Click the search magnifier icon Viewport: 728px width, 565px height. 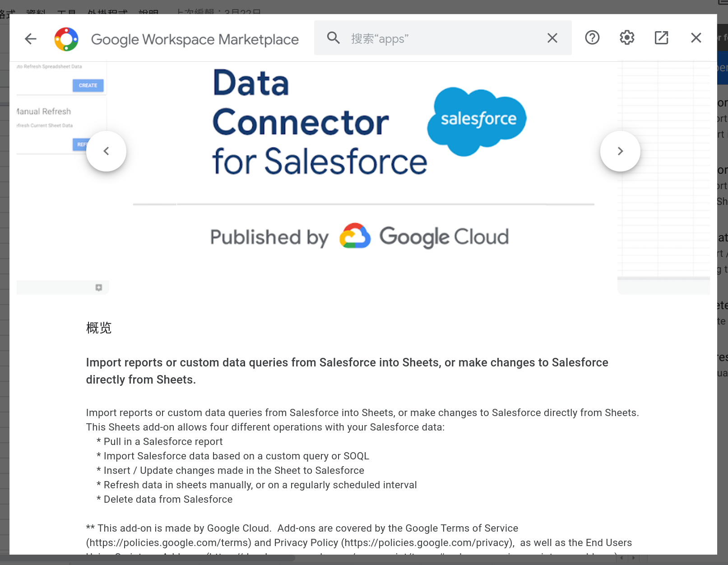[333, 37]
